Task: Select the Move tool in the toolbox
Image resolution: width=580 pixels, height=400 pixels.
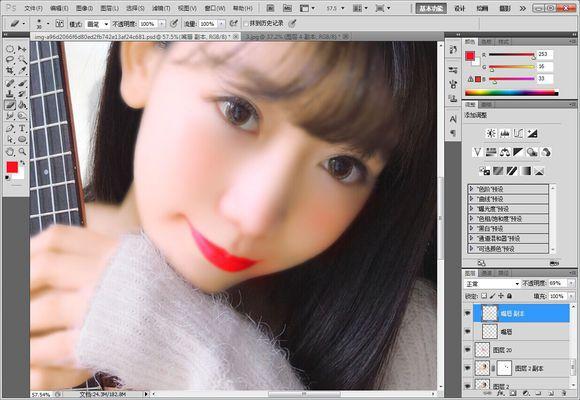Action: tap(22, 48)
